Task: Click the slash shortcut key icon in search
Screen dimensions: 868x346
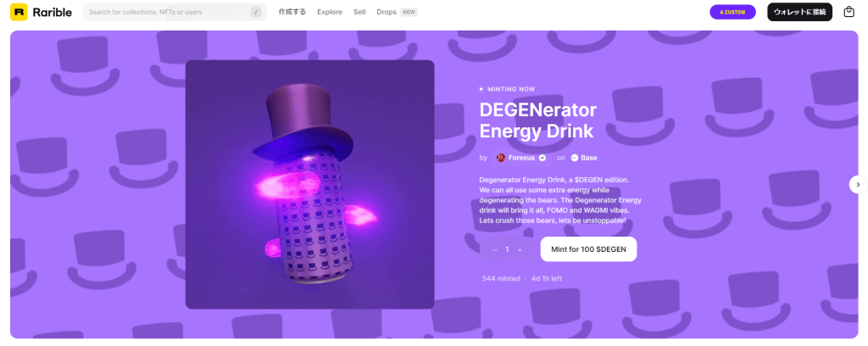Action: [x=255, y=12]
